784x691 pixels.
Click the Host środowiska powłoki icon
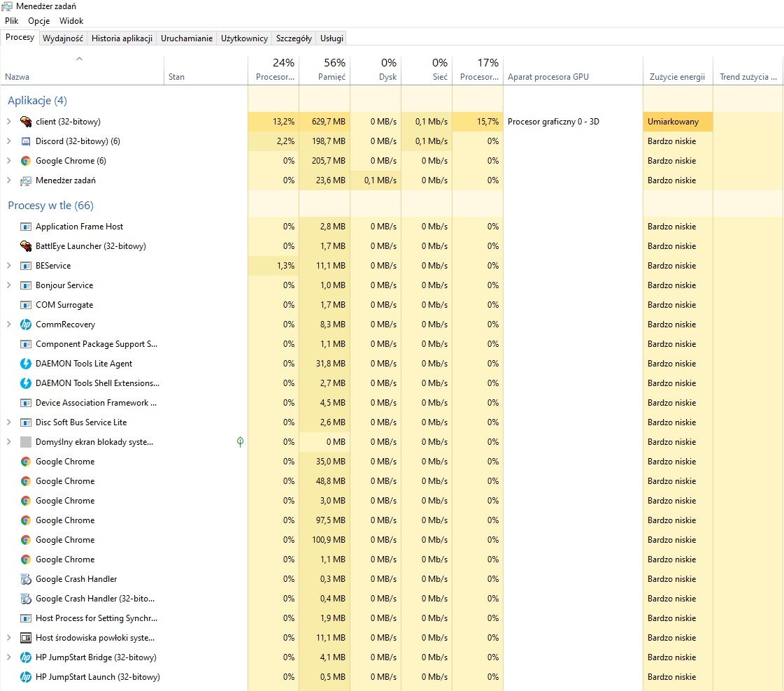click(x=25, y=638)
